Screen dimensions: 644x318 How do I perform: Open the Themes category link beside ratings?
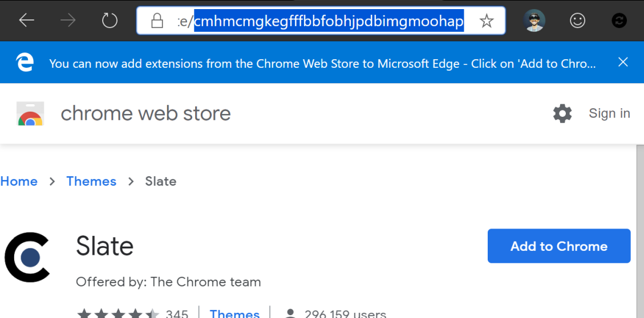[234, 313]
